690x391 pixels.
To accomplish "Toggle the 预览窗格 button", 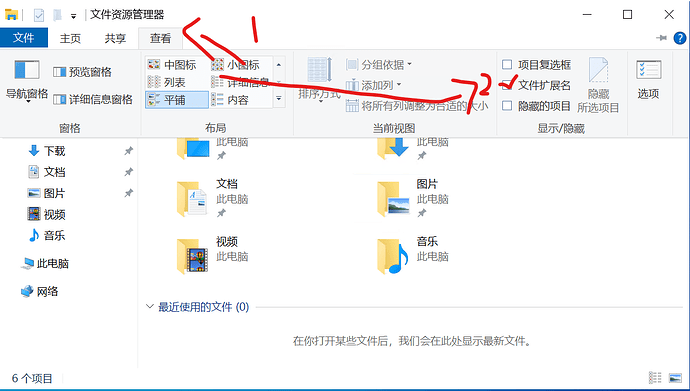I will pos(82,72).
